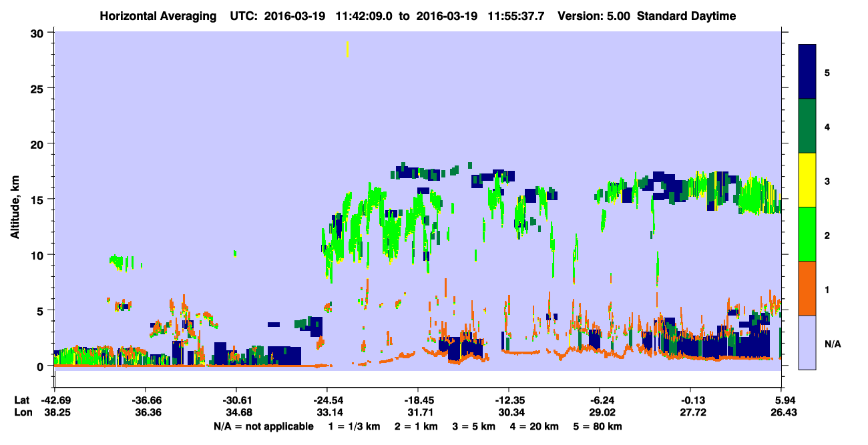Click the 'Lon' row label
The height and width of the screenshot is (445, 868).
[x=22, y=413]
